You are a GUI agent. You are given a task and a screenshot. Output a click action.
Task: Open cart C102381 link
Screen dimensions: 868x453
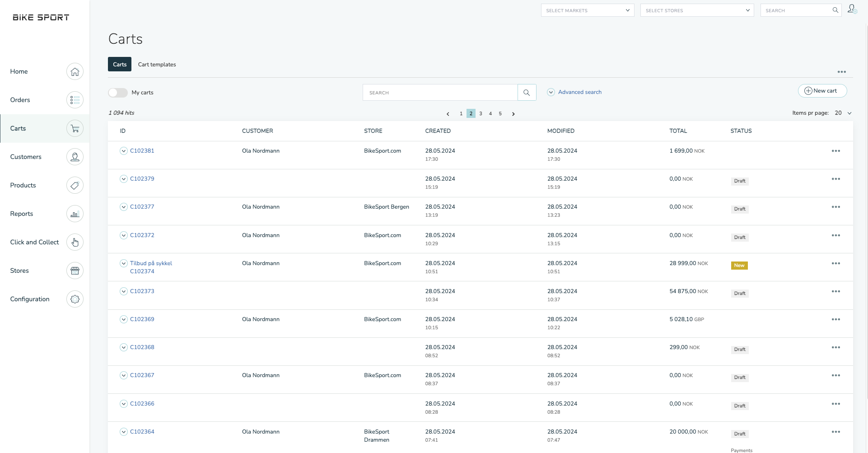(x=142, y=151)
